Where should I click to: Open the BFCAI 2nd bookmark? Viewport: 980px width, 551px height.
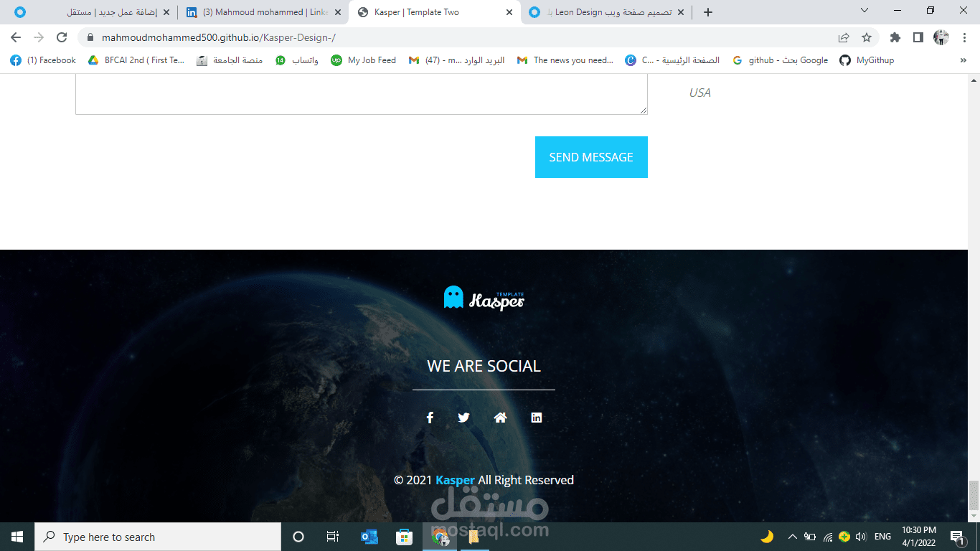click(136, 60)
